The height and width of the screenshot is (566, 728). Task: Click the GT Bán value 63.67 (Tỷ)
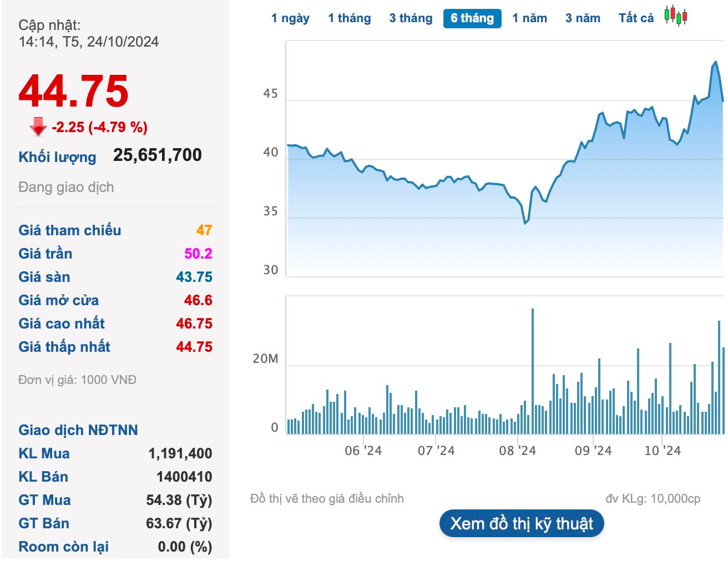[179, 523]
